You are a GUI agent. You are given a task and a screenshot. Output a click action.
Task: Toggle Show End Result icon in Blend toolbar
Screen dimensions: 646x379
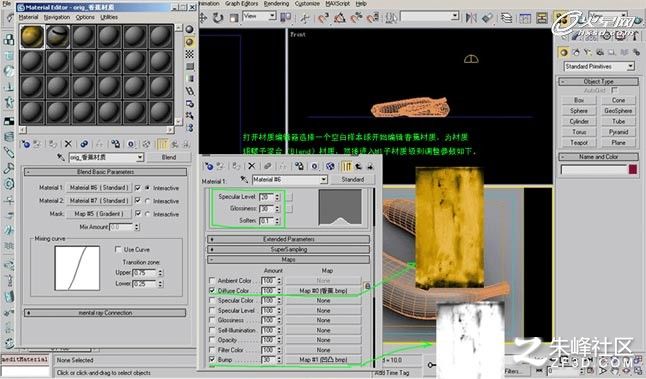162,144
